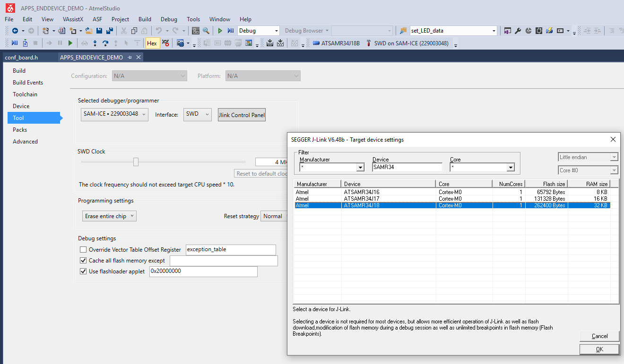624x364 pixels.
Task: Expand the SWD Interface dropdown
Action: 197,114
